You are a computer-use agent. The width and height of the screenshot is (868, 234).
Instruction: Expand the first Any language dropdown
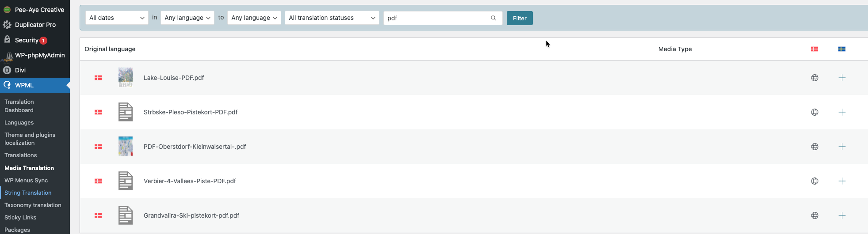click(187, 18)
